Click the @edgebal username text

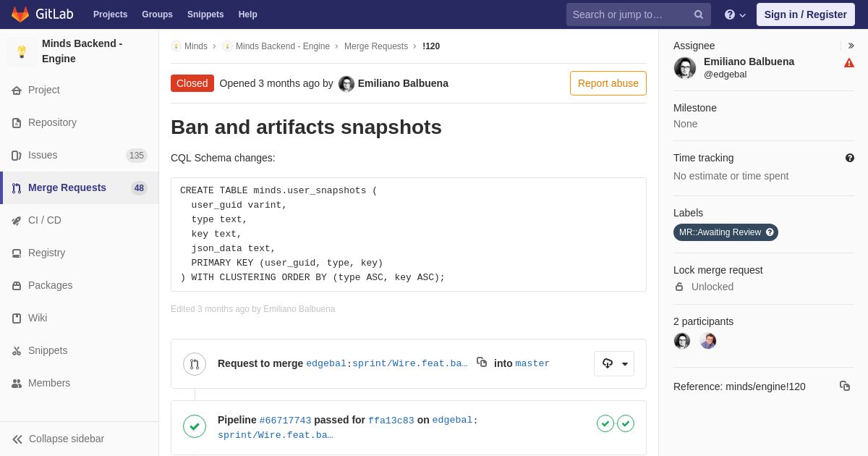(725, 75)
